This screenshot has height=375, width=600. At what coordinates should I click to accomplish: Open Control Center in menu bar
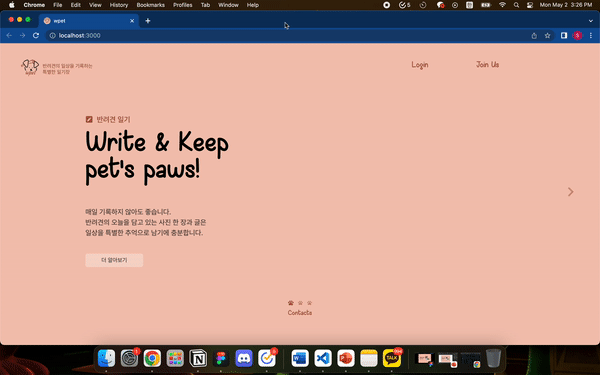pos(530,5)
